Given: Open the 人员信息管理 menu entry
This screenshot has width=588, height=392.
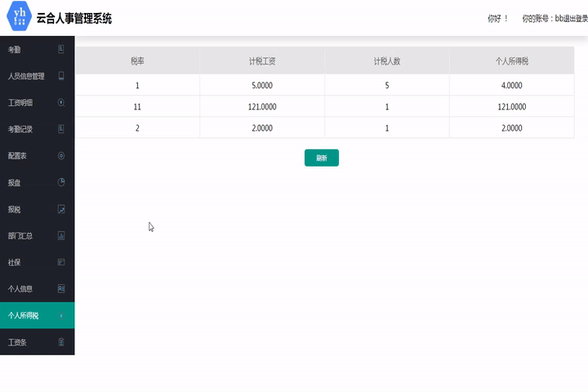Looking at the screenshot, I should tap(26, 76).
